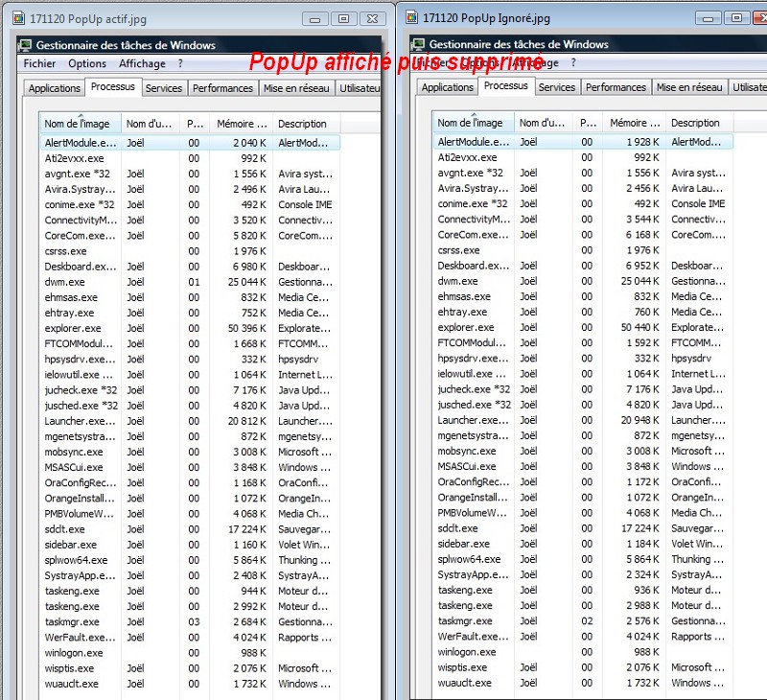Viewport: 767px width, 700px height.
Task: Sort by Description column in right window
Action: pos(700,123)
